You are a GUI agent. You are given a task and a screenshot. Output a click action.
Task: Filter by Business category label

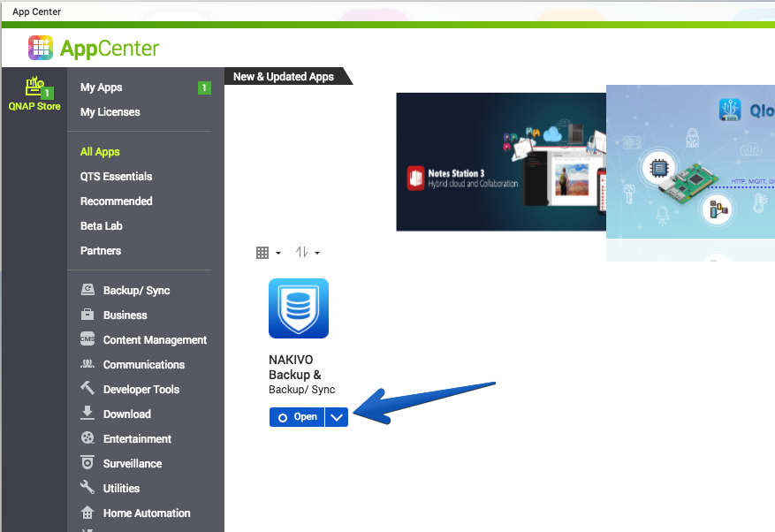tap(125, 315)
